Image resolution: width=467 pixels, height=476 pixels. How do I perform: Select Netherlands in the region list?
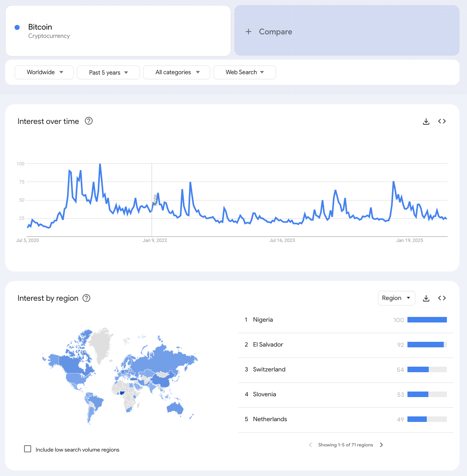coord(346,420)
